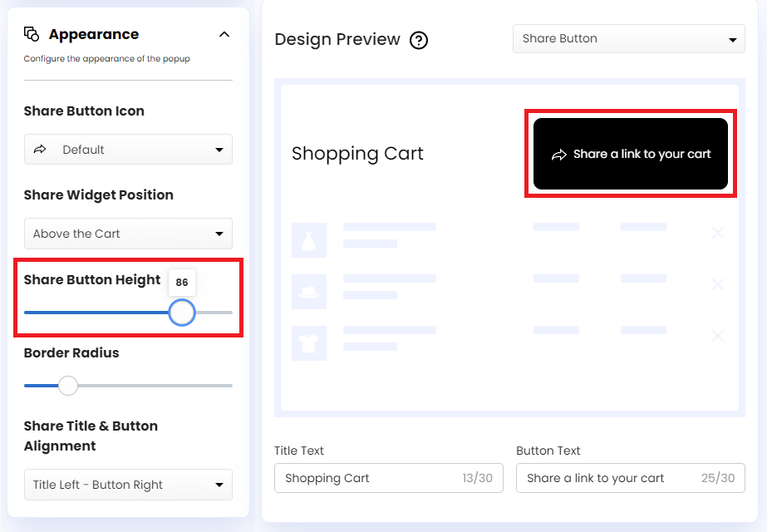The image size is (767, 532).
Task: Click the dress item icon in the cart preview
Action: pos(308,239)
